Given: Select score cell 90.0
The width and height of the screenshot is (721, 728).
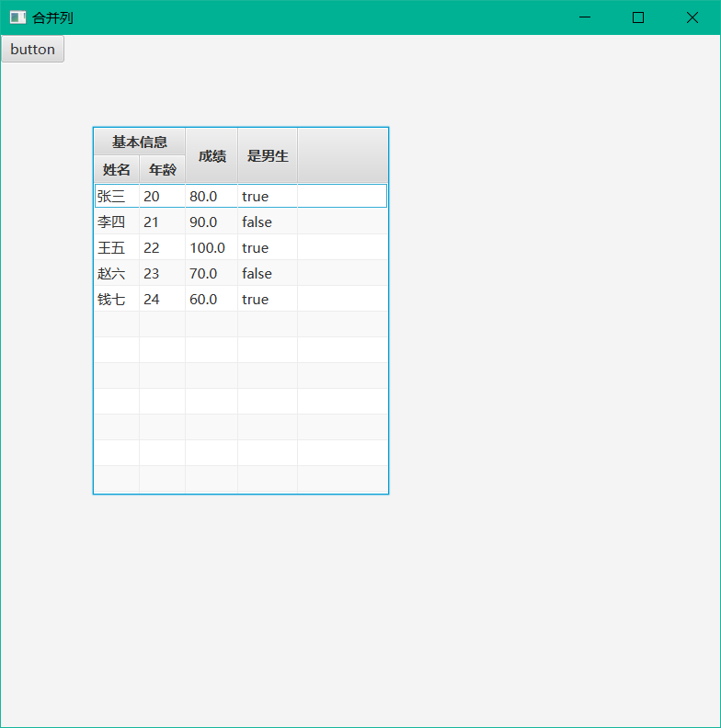Looking at the screenshot, I should click(212, 222).
